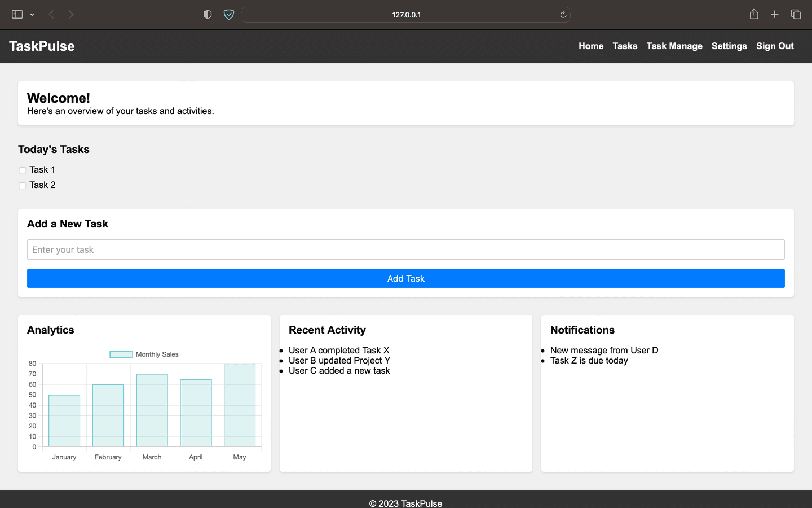The width and height of the screenshot is (812, 508).
Task: Go back with the back arrow
Action: (x=51, y=15)
